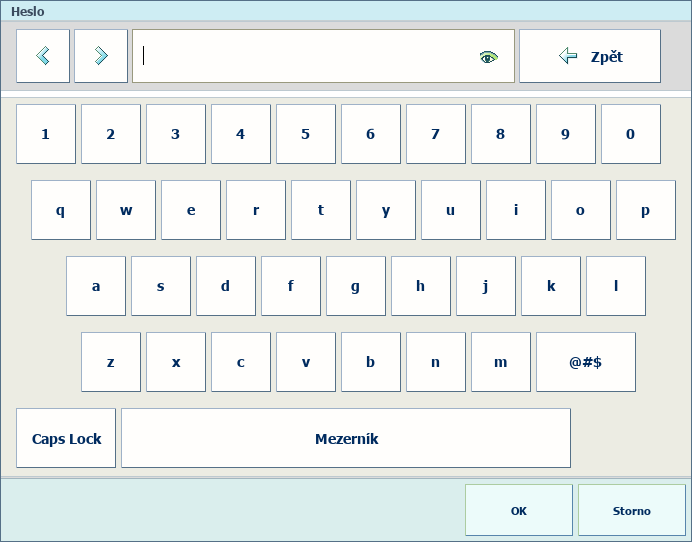Tap the letter a key

(96, 286)
